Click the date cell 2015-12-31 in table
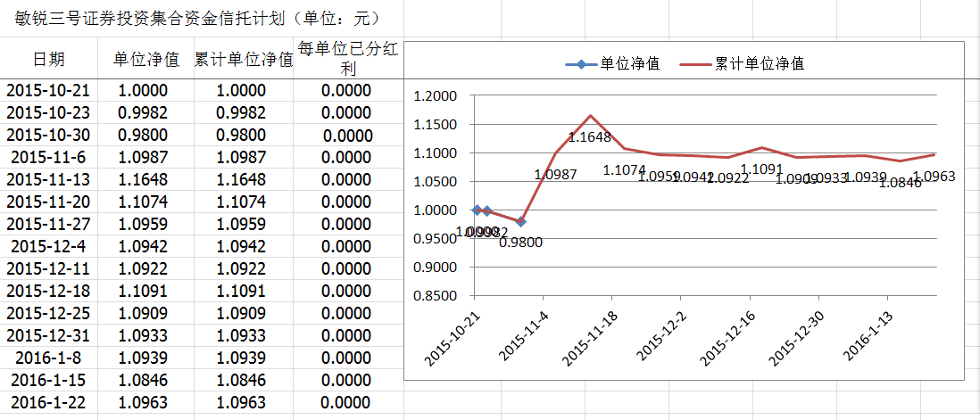This screenshot has height=420, width=980. [49, 336]
